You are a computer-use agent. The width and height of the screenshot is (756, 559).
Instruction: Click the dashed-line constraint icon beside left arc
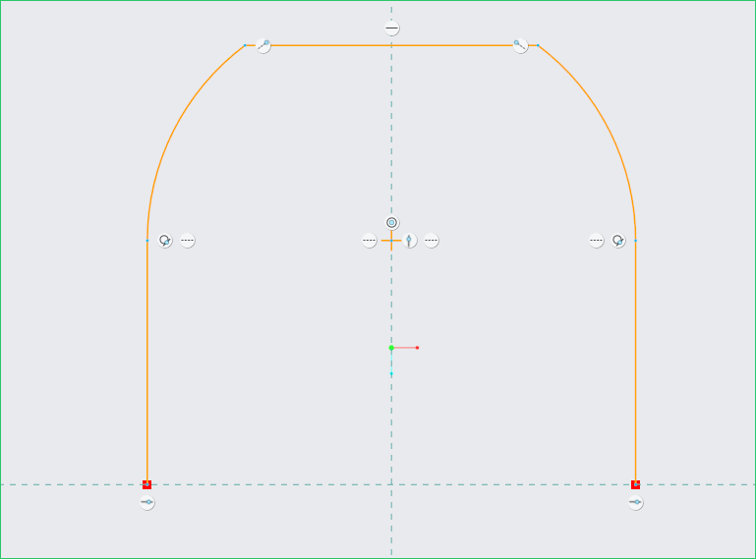[x=188, y=241]
